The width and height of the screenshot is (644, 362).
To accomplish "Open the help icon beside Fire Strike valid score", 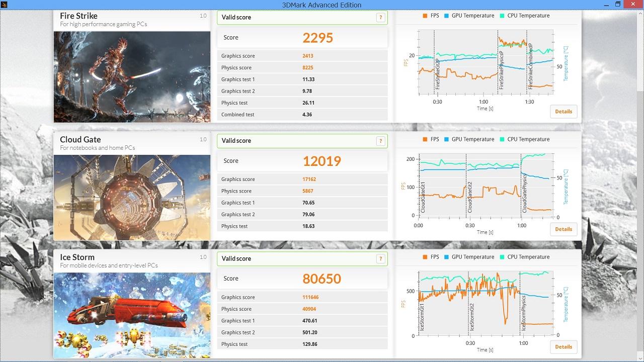I will tap(381, 18).
